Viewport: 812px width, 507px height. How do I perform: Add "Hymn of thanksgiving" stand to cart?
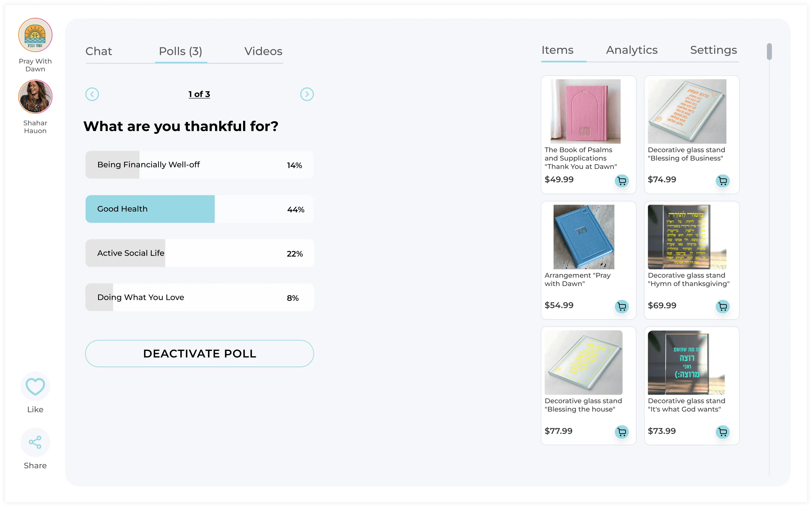point(723,307)
